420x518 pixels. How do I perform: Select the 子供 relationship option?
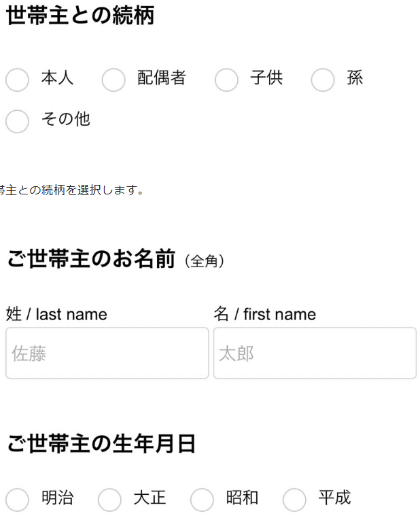[226, 80]
